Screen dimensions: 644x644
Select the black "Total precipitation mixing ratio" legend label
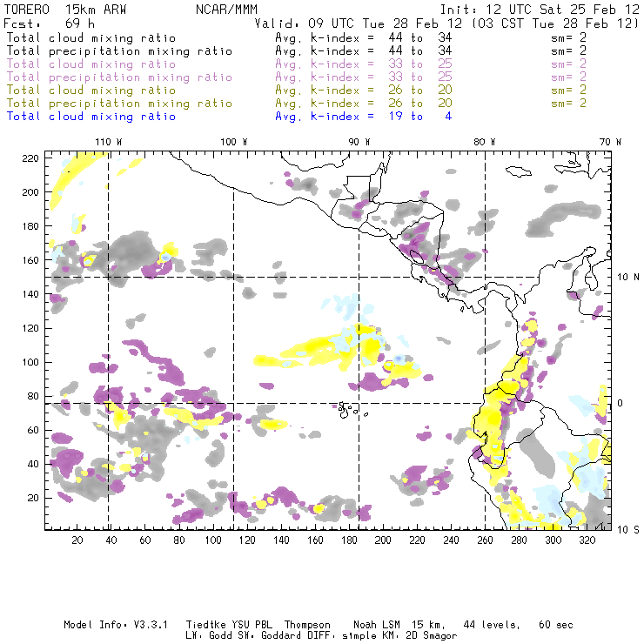(119, 51)
